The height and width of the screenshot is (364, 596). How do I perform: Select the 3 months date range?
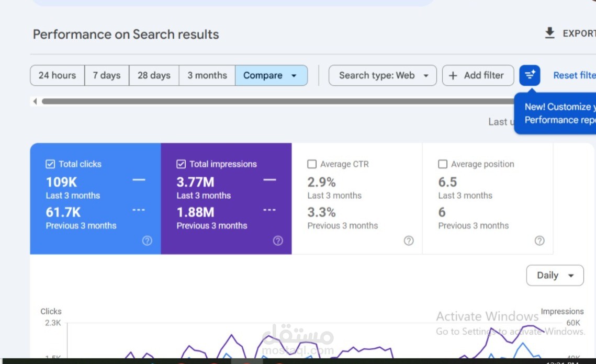207,75
